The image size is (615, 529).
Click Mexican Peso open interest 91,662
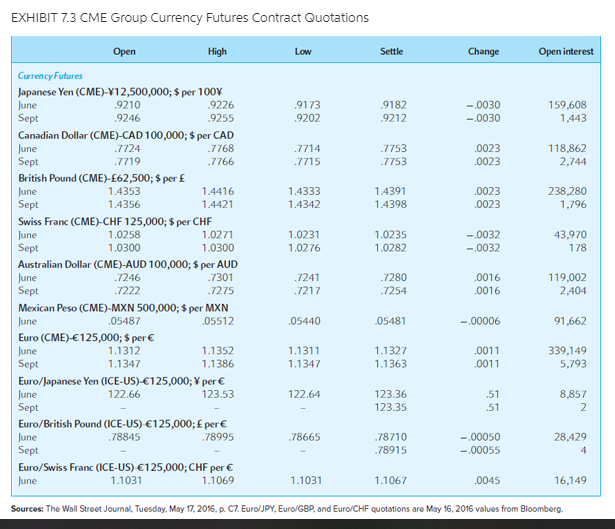coord(570,321)
